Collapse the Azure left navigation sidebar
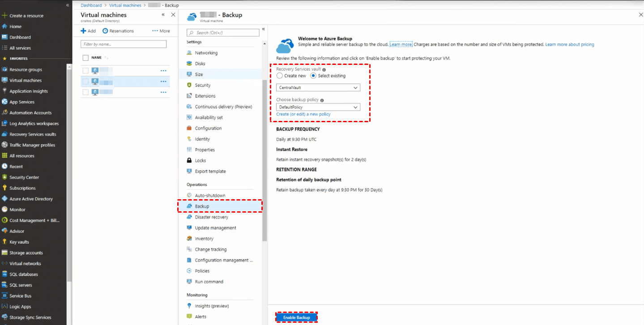The height and width of the screenshot is (325, 644). coord(68,5)
